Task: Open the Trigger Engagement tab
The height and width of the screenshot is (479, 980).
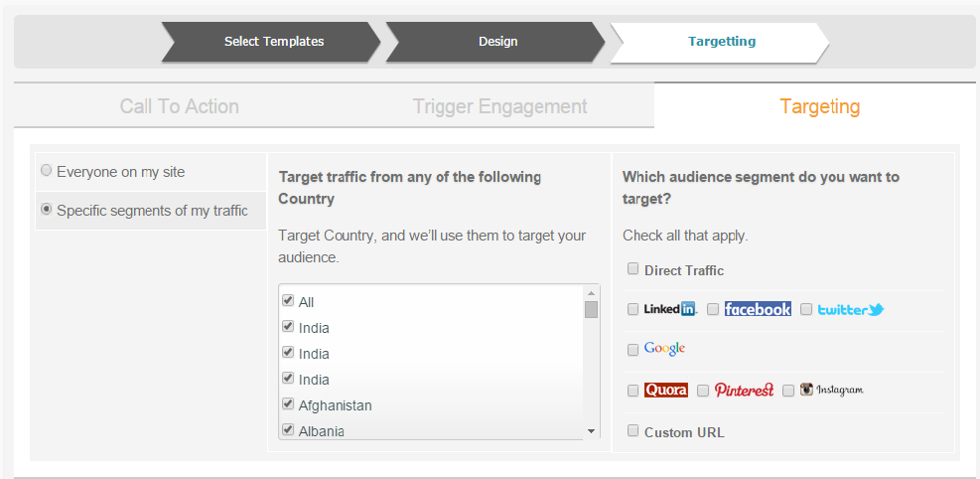Action: pyautogui.click(x=500, y=106)
